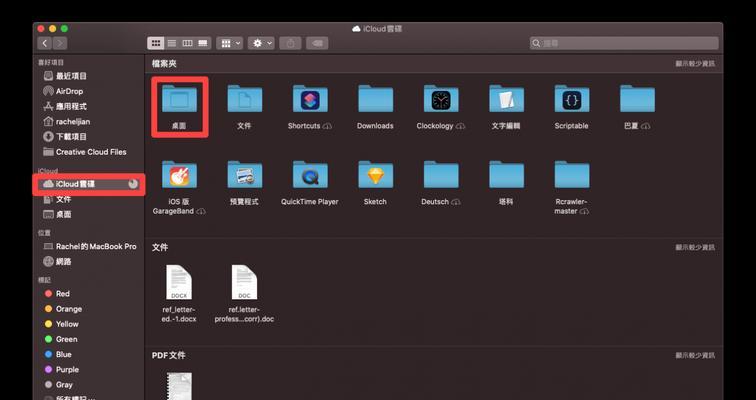Open the gear action menu
Viewport: 756px width, 400px height.
(x=261, y=43)
